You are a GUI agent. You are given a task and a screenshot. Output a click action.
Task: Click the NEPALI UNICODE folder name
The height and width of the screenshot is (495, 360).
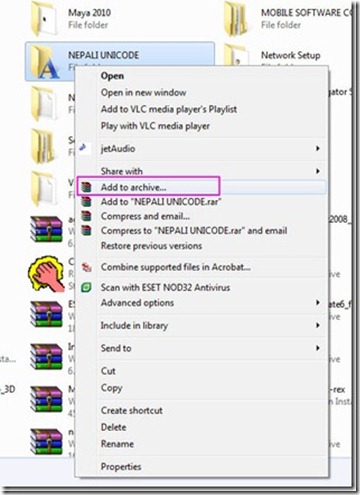(104, 55)
